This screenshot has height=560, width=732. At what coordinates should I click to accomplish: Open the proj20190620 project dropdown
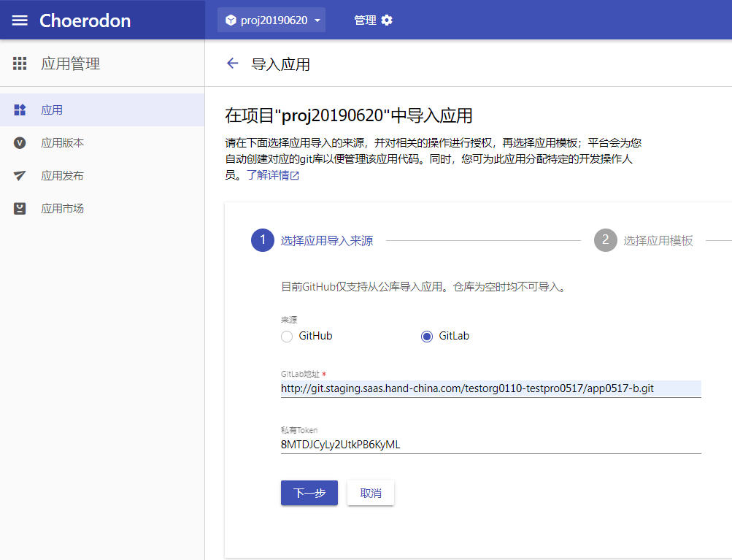[271, 20]
